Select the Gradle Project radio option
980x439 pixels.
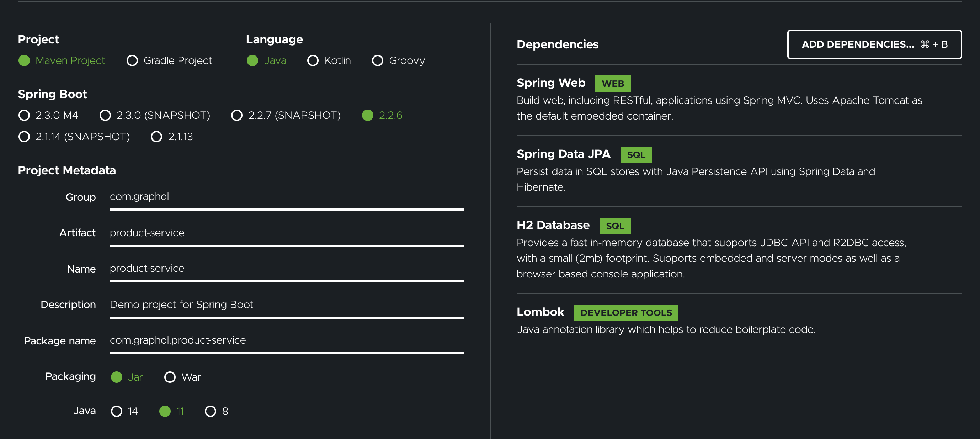pos(169,60)
